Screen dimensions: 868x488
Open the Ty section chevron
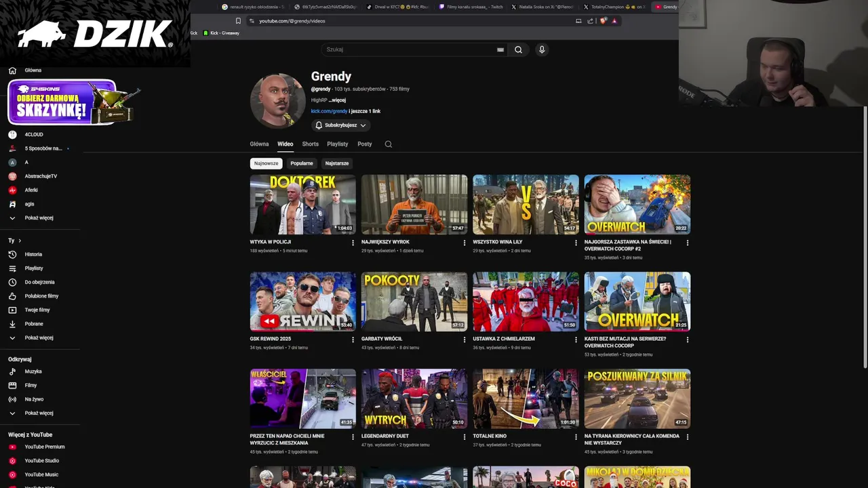pos(20,241)
